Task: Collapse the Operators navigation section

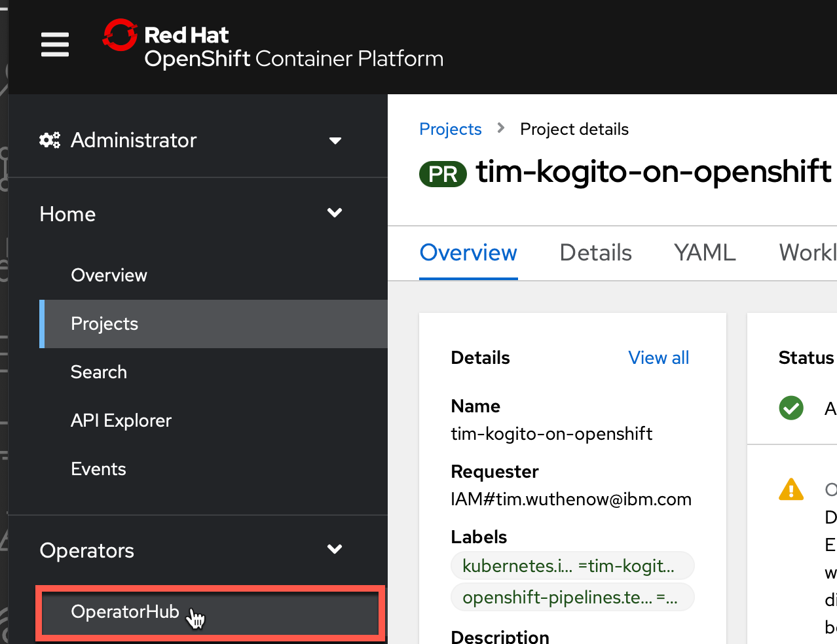Action: pyautogui.click(x=197, y=550)
